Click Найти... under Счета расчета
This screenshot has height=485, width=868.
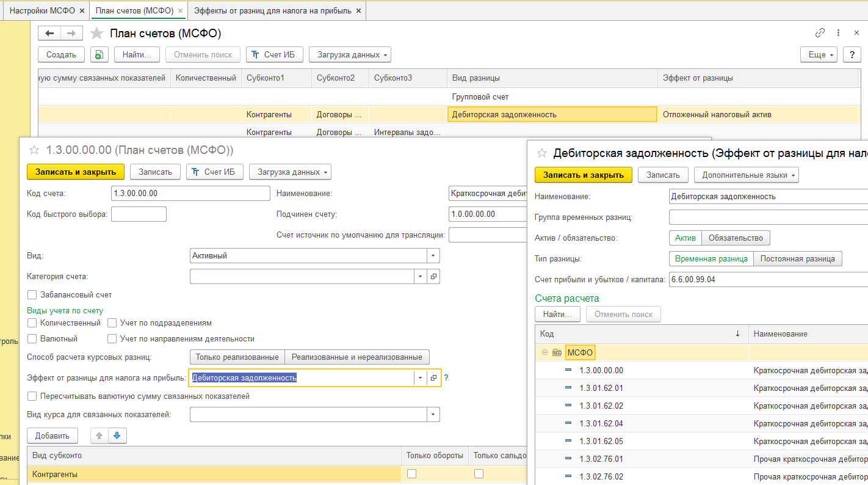[x=557, y=315]
